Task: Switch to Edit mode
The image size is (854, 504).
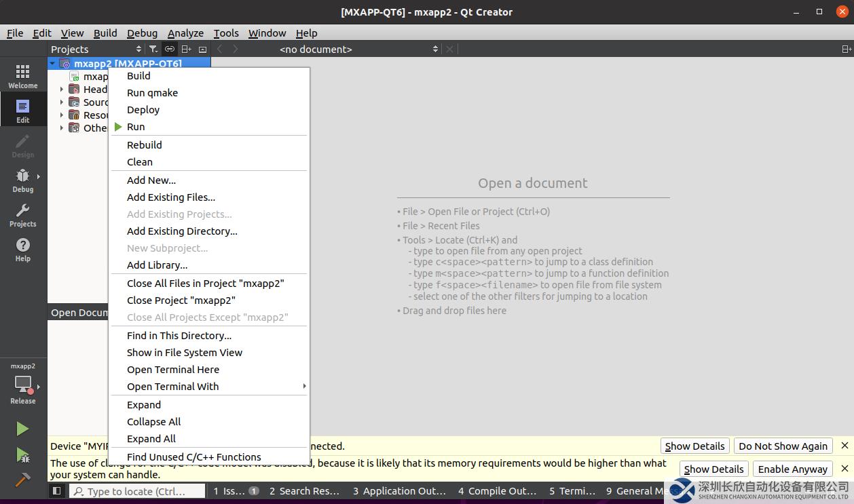Action: pyautogui.click(x=23, y=111)
